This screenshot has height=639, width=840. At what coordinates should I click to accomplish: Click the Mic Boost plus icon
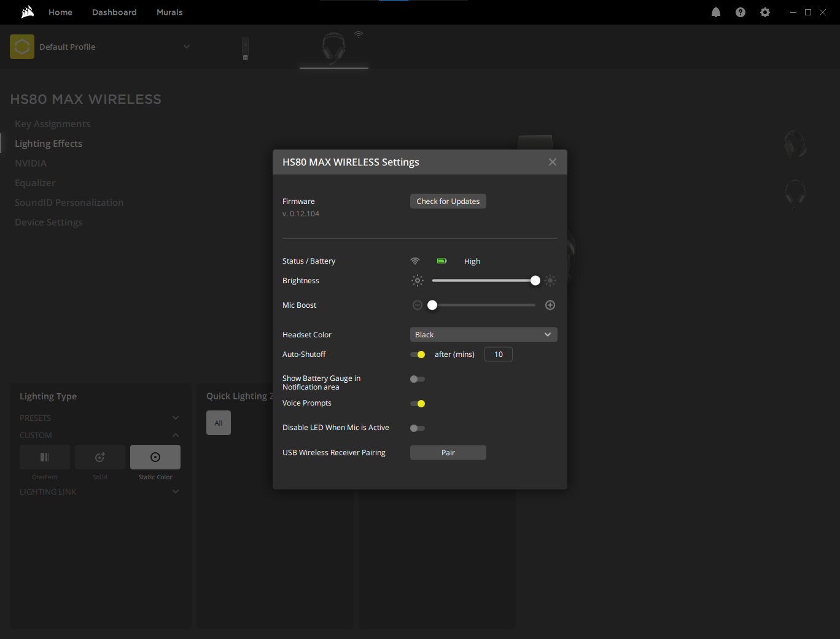550,305
